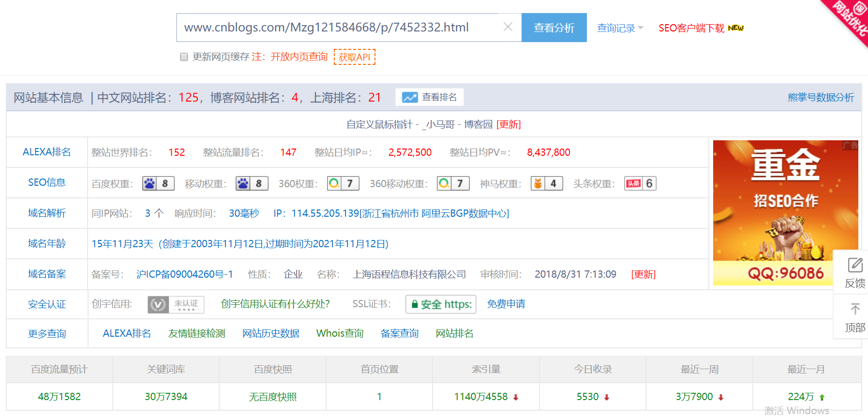Click the 获取API dashed button

coord(355,57)
